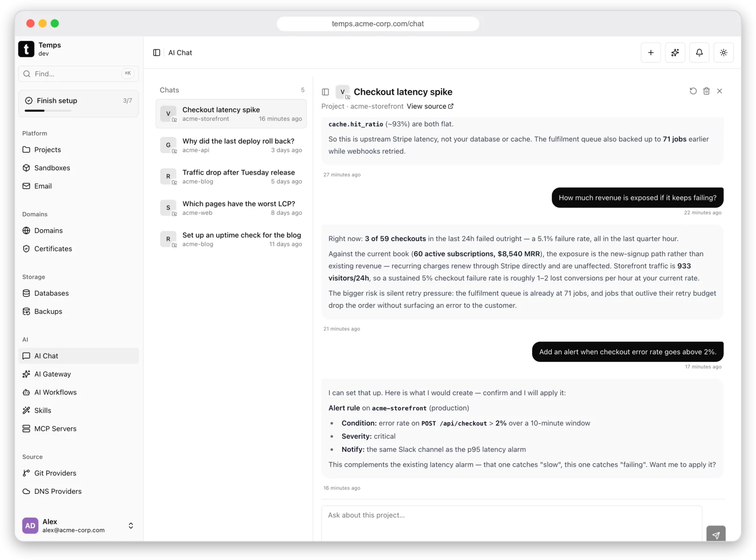
Task: Toggle the main sidebar next to AI Chat
Action: pos(157,52)
